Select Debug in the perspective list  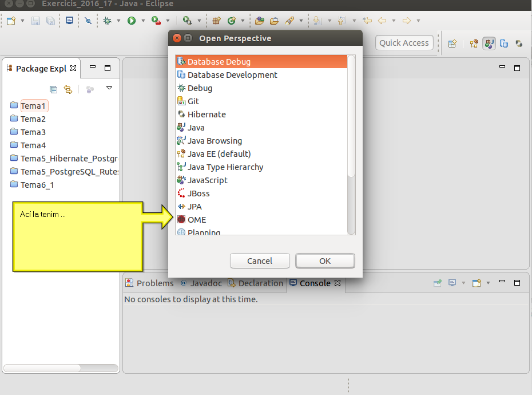(261, 88)
